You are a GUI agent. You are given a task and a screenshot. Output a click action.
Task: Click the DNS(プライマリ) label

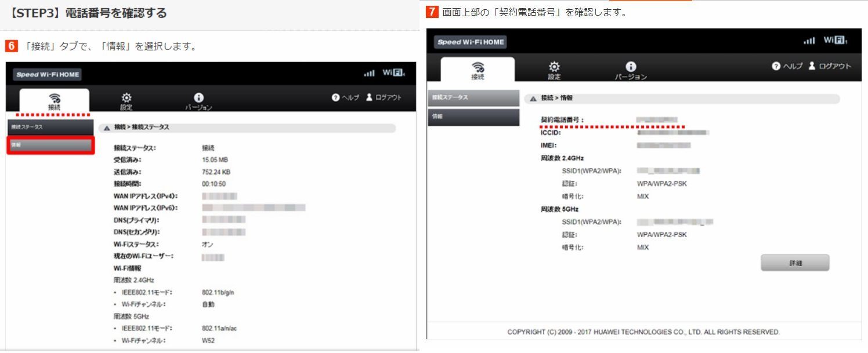[x=136, y=220]
